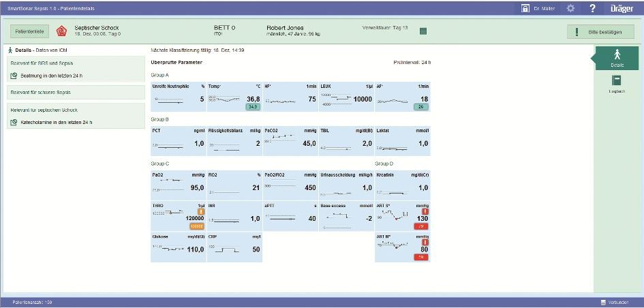
Task: Click the user icon next to Dr. Müller
Action: 525,9
